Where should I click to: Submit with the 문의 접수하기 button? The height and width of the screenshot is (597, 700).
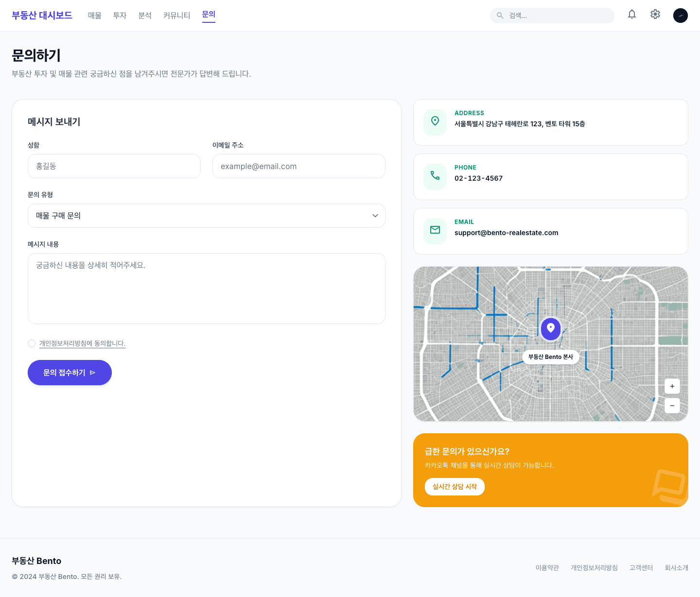(70, 373)
